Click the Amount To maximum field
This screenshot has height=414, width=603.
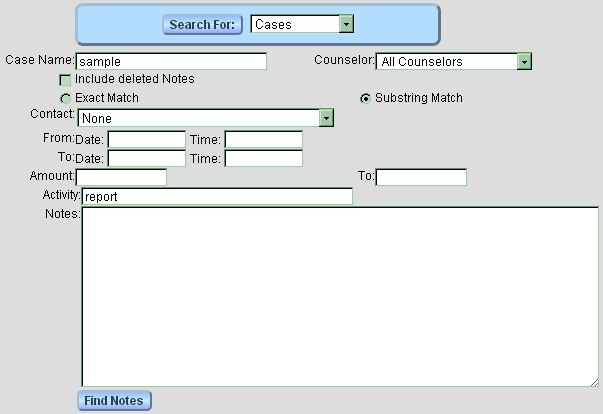coord(421,177)
